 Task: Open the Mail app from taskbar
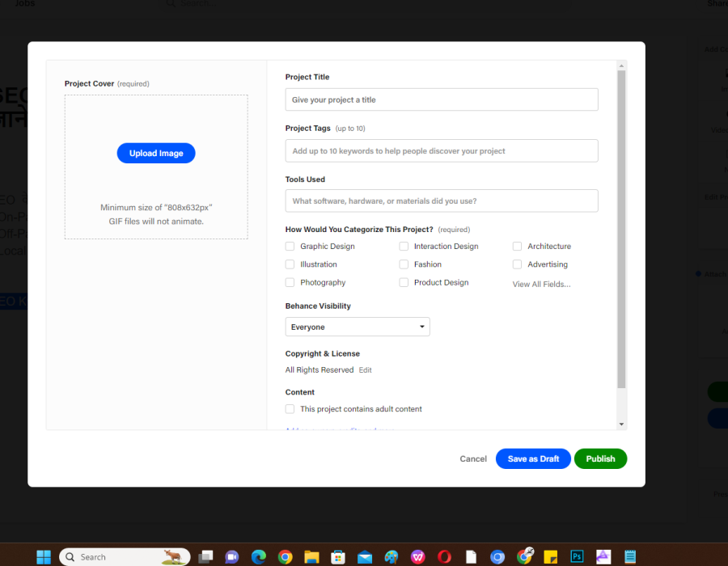click(x=365, y=556)
